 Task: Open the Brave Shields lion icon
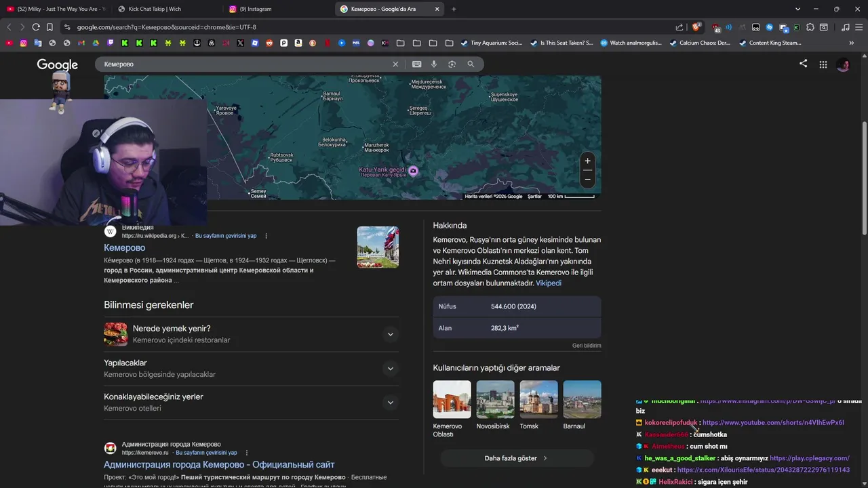(x=696, y=27)
